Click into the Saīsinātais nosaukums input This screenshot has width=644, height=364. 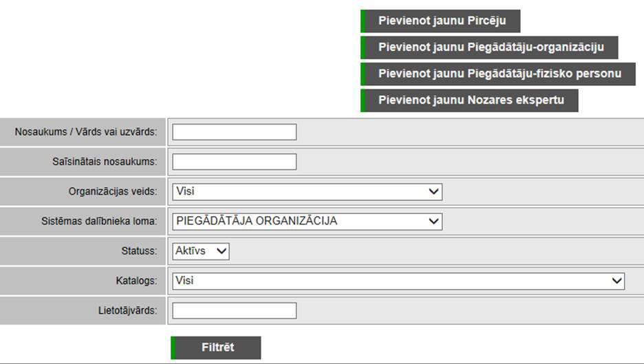click(x=234, y=162)
